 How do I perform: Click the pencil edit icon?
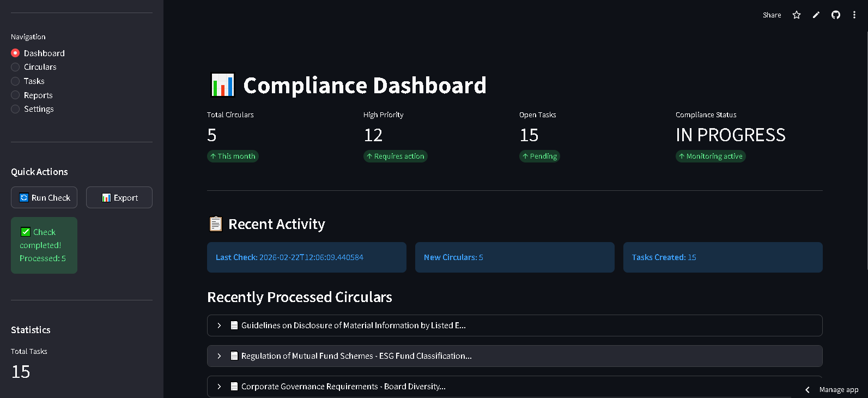[x=816, y=15]
